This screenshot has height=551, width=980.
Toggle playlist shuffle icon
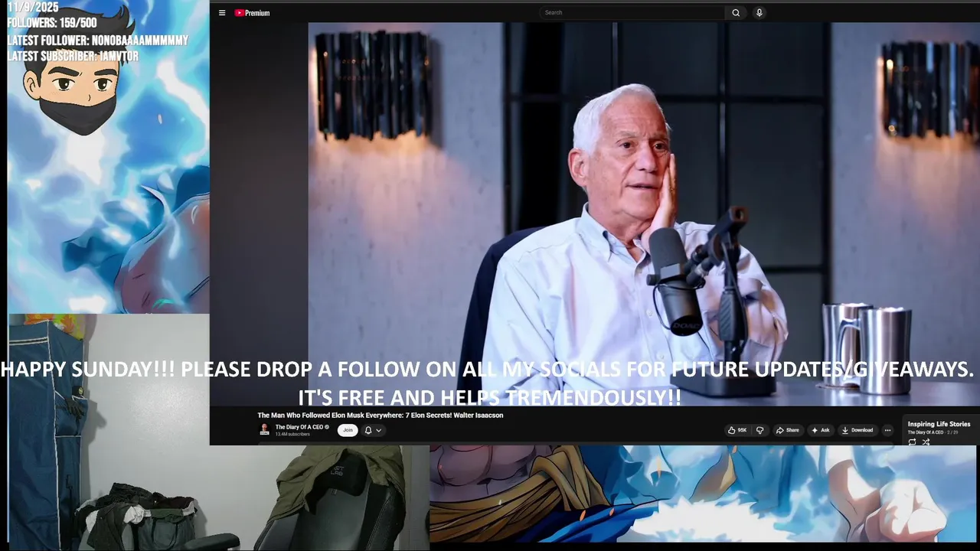pos(926,442)
